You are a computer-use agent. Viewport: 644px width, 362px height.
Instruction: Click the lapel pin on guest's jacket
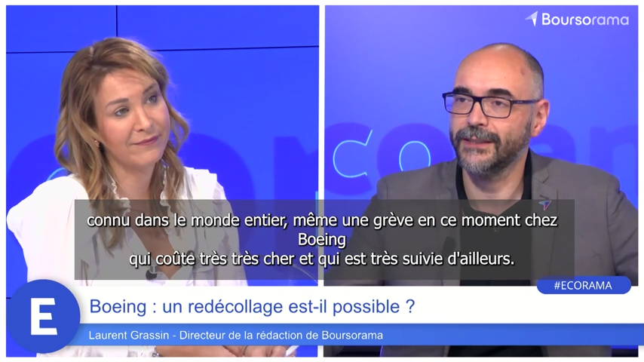(545, 204)
